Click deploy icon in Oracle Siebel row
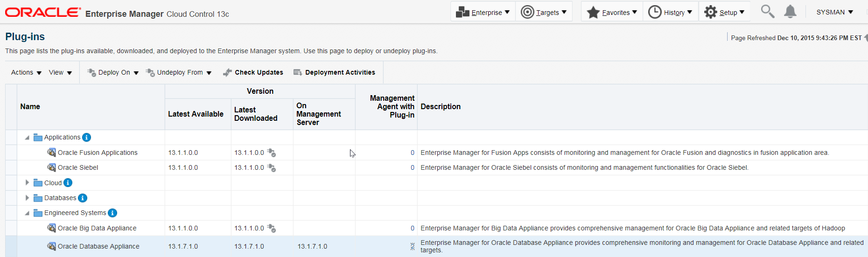The image size is (868, 257). tap(272, 168)
